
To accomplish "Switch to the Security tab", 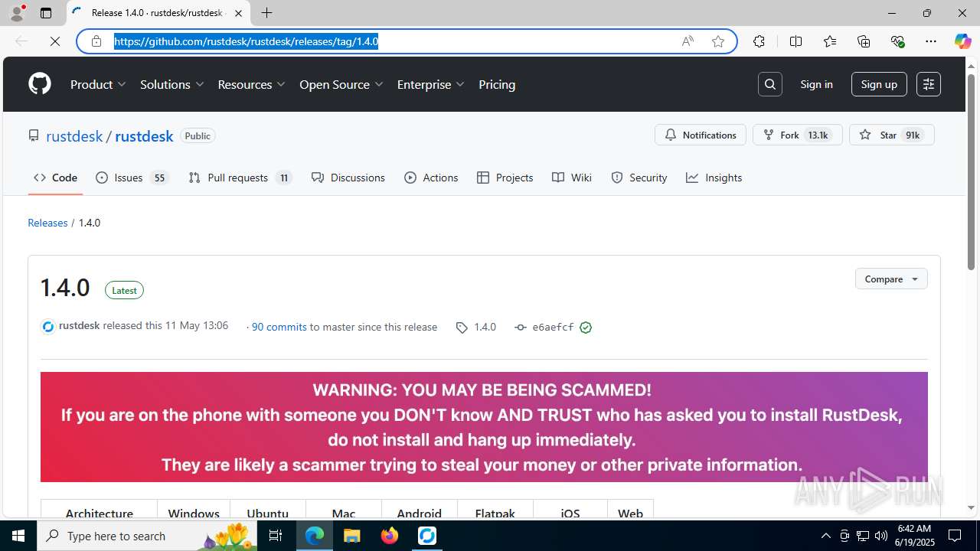I will pos(639,178).
